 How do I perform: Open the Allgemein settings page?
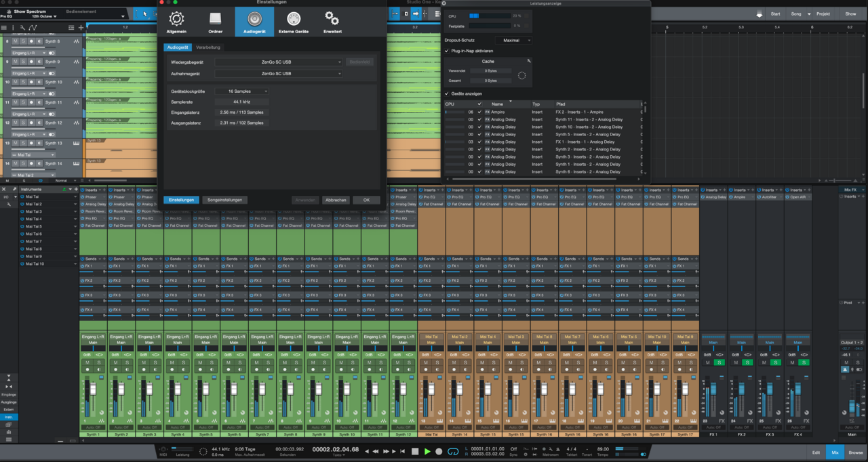tap(176, 22)
